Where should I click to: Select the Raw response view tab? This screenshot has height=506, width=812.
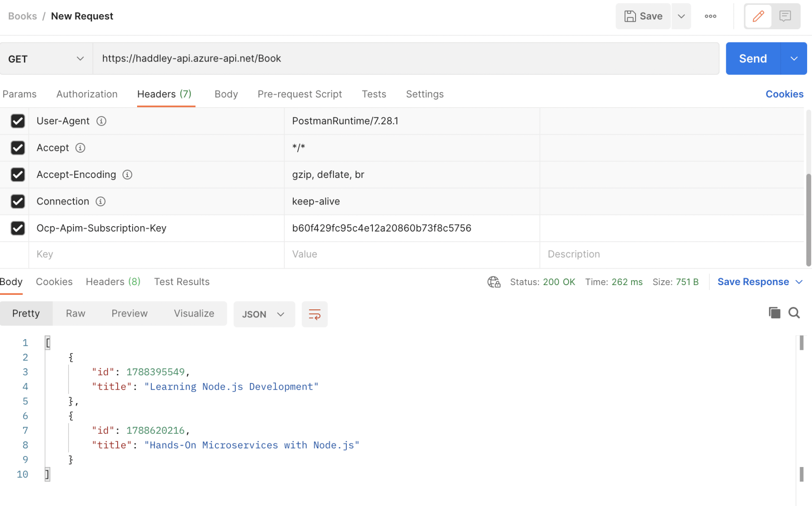pyautogui.click(x=76, y=313)
